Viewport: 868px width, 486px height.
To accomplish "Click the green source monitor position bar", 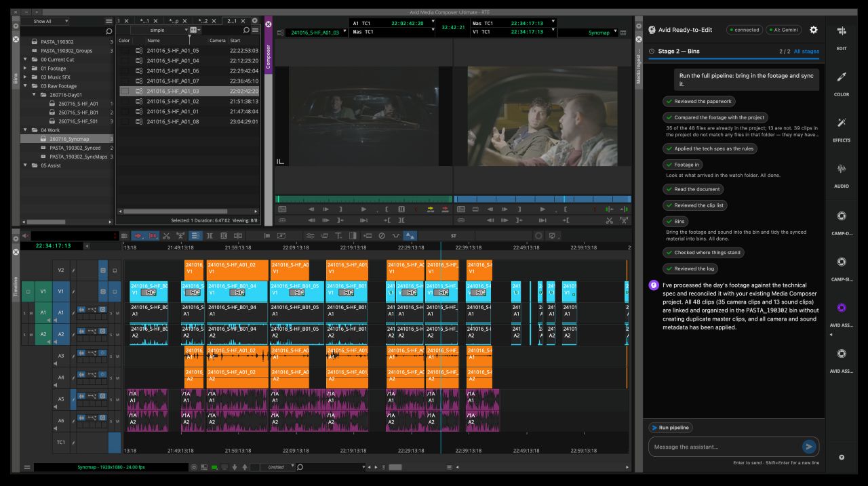I will pyautogui.click(x=363, y=199).
